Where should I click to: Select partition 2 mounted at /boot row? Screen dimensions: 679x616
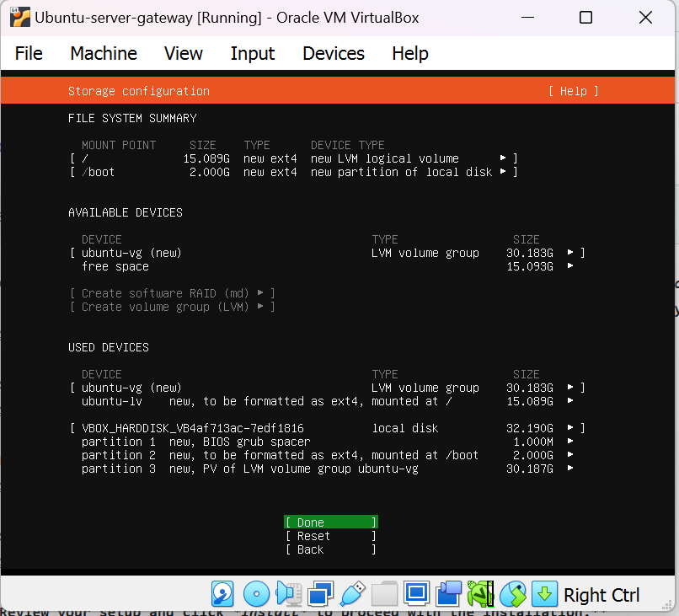tap(328, 455)
